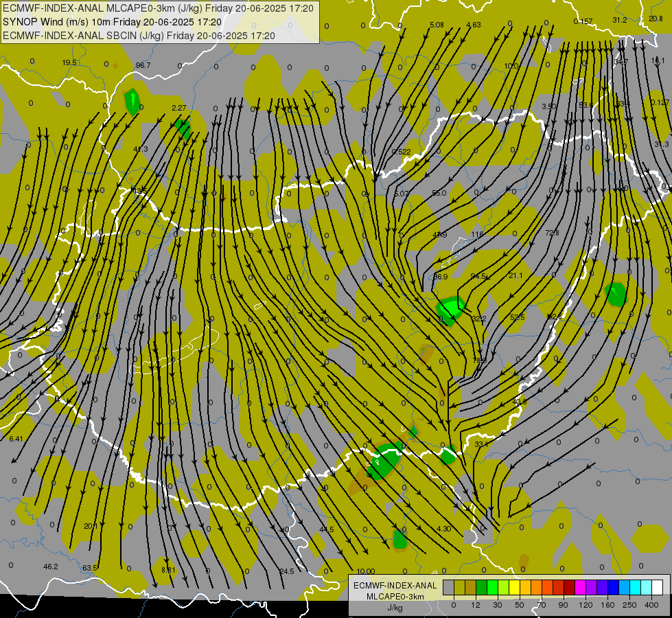Click the legend title ECMWF-INDEX-ANAL
Viewport: 672px width, 618px height.
pyautogui.click(x=395, y=586)
